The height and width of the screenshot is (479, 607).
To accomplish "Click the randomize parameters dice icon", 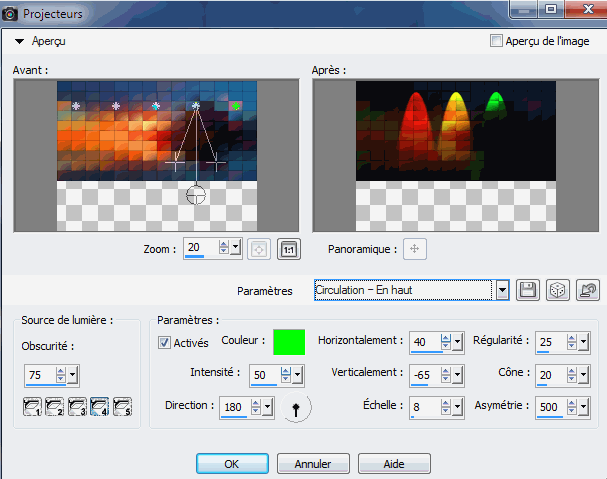I will click(x=558, y=290).
